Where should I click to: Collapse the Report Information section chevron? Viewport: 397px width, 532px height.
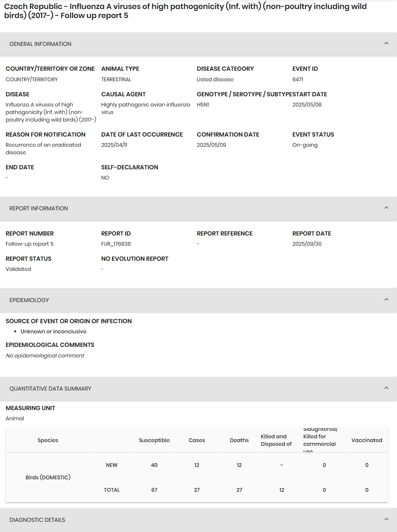pyautogui.click(x=386, y=208)
